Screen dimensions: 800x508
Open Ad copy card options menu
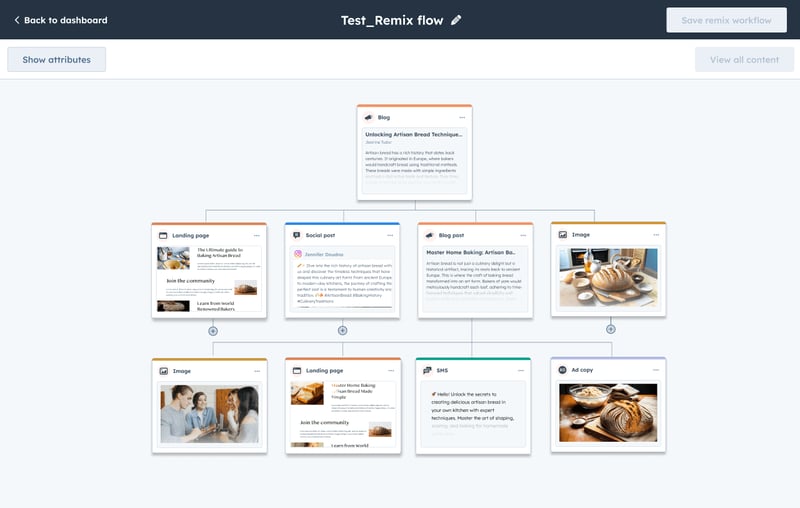click(x=656, y=370)
